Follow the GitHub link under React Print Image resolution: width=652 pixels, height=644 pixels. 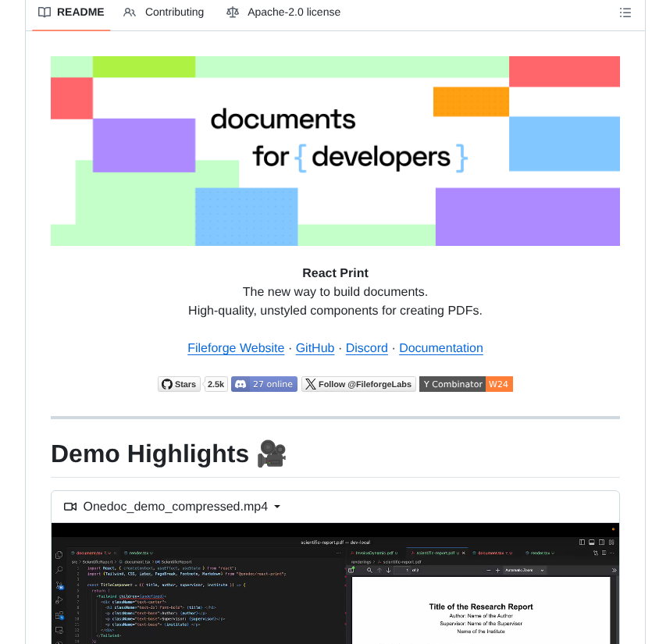(x=314, y=347)
